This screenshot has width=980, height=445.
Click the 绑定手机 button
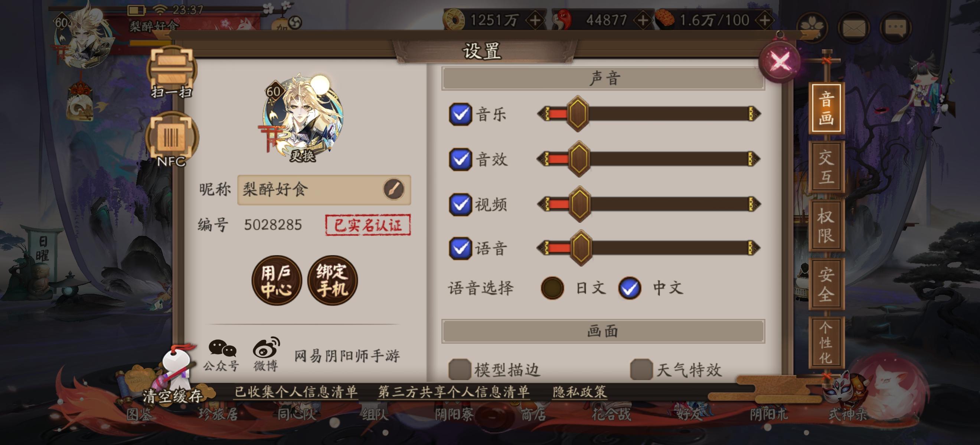tap(333, 280)
